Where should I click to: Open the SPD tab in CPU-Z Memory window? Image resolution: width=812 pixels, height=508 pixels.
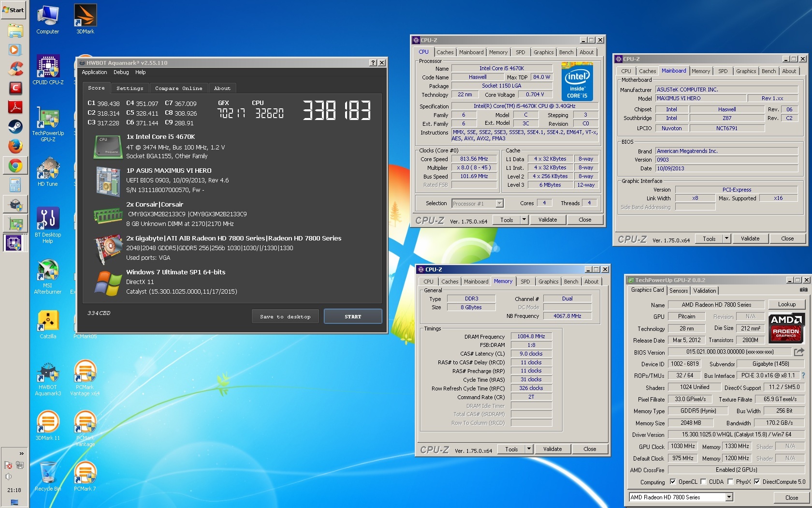[525, 282]
